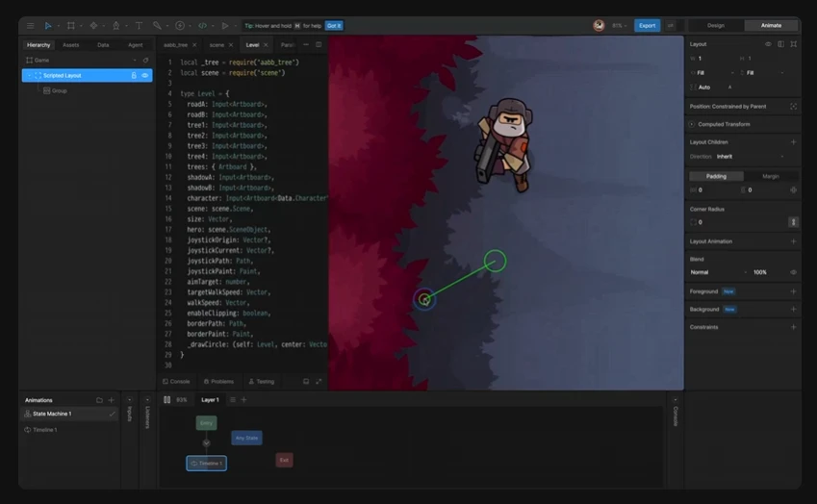Click the icon beside the Game artboard
This screenshot has height=504, width=817.
tap(145, 61)
